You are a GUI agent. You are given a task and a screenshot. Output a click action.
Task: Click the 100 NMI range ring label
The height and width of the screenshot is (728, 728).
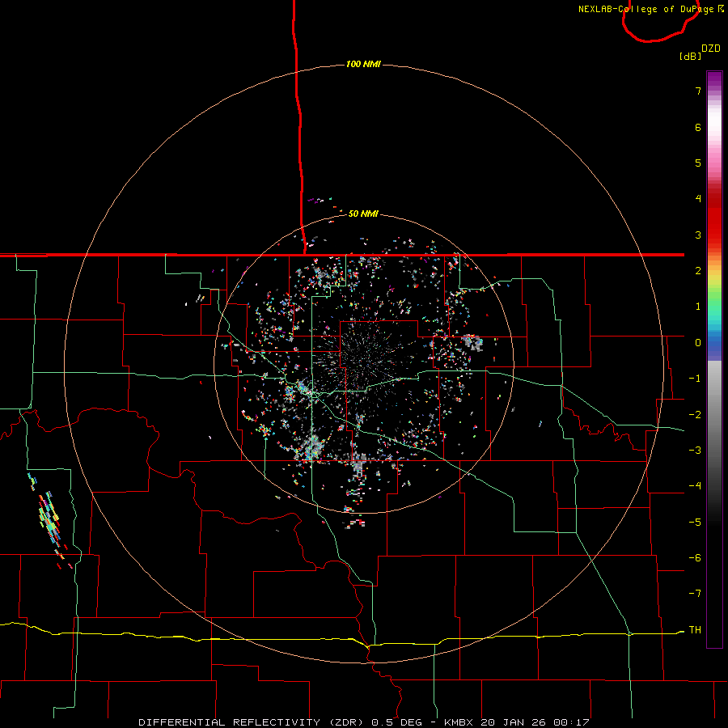coord(363,64)
